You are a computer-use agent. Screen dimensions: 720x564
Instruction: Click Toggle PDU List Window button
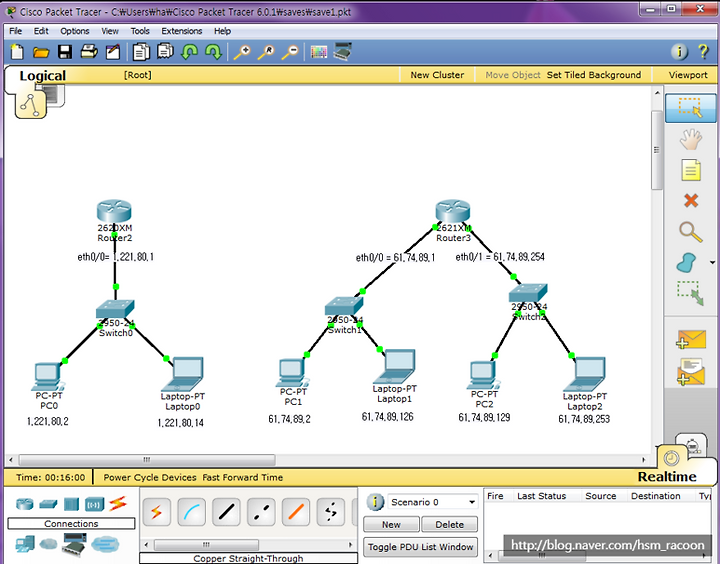click(421, 547)
